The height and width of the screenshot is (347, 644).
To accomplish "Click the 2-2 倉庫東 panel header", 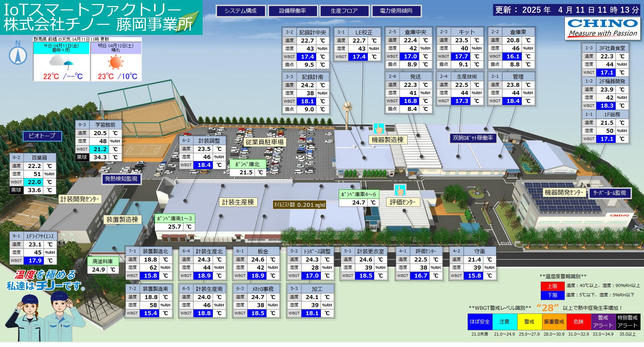I will click(512, 32).
